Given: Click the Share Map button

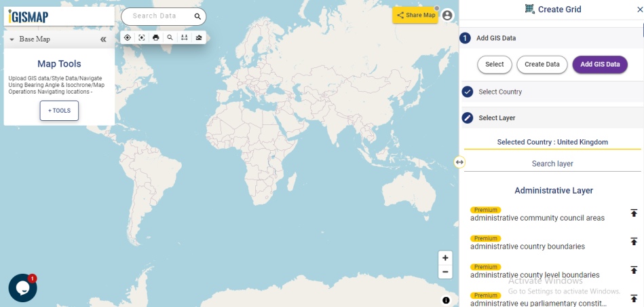Looking at the screenshot, I should point(415,15).
